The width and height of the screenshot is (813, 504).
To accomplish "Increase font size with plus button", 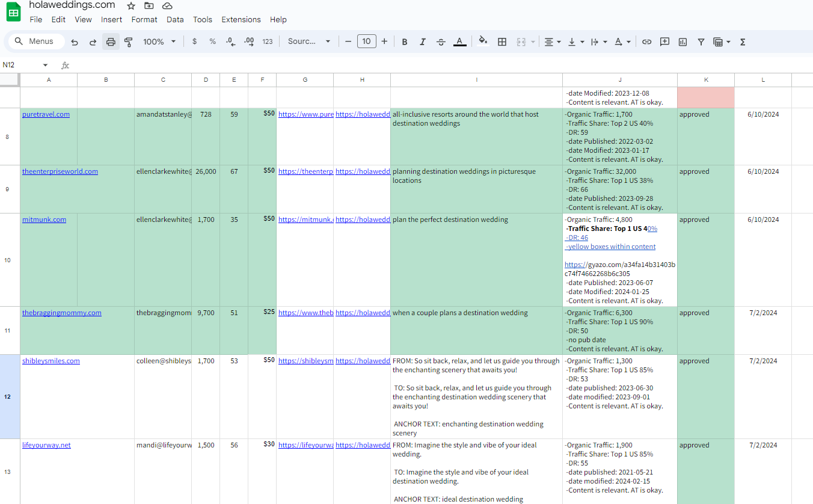I will (x=384, y=41).
